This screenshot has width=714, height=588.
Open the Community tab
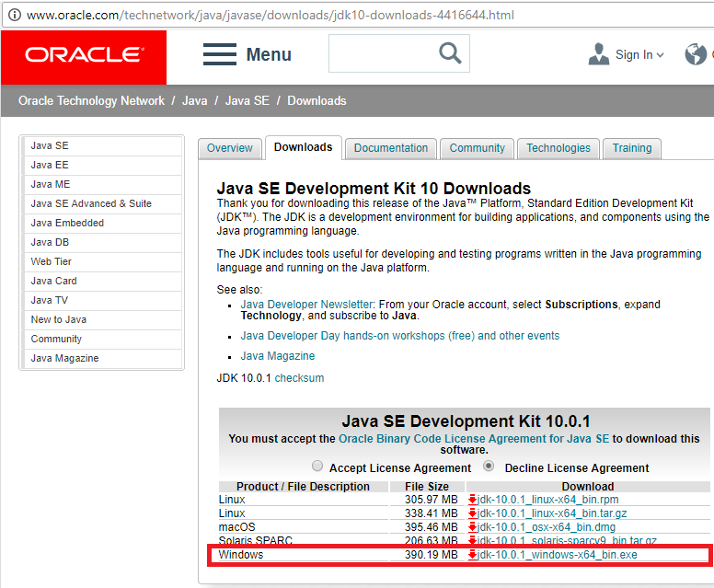(x=477, y=148)
